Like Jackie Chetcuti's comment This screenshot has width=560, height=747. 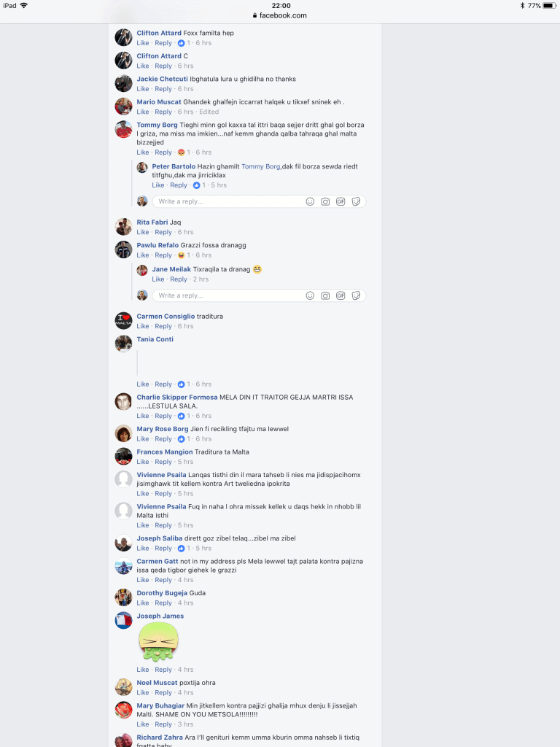pyautogui.click(x=143, y=89)
